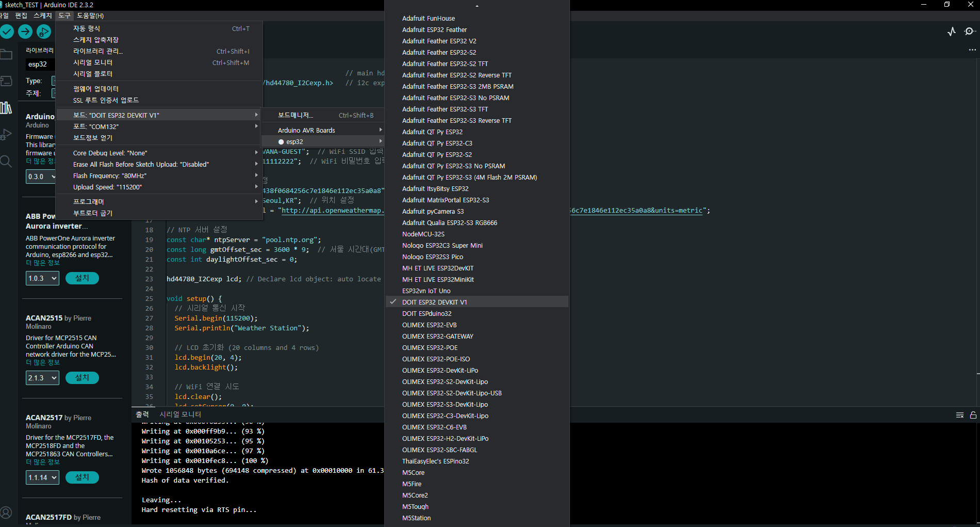The width and height of the screenshot is (980, 527).
Task: Open the ACAN2515 version dropdown 2.1.3
Action: 42,378
